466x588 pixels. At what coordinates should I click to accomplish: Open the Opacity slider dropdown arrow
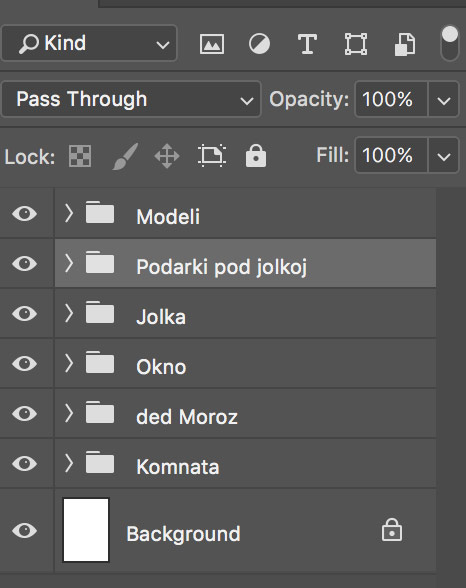(x=444, y=100)
